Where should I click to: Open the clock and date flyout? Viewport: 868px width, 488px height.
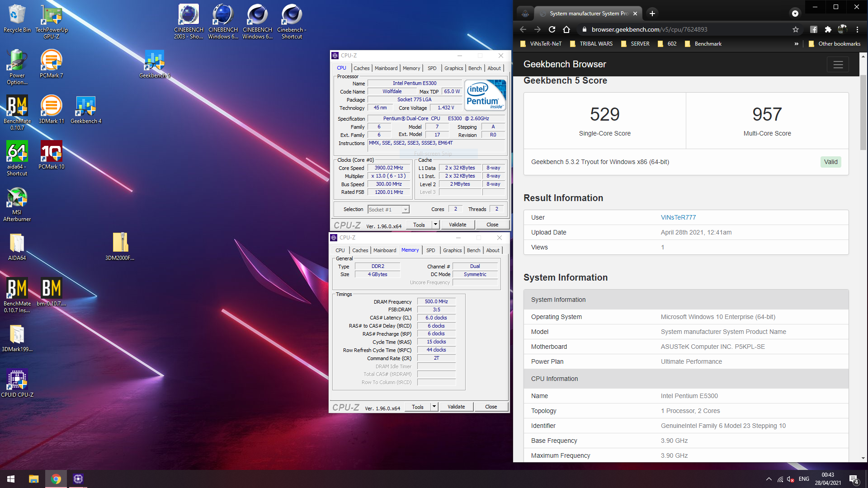click(828, 479)
